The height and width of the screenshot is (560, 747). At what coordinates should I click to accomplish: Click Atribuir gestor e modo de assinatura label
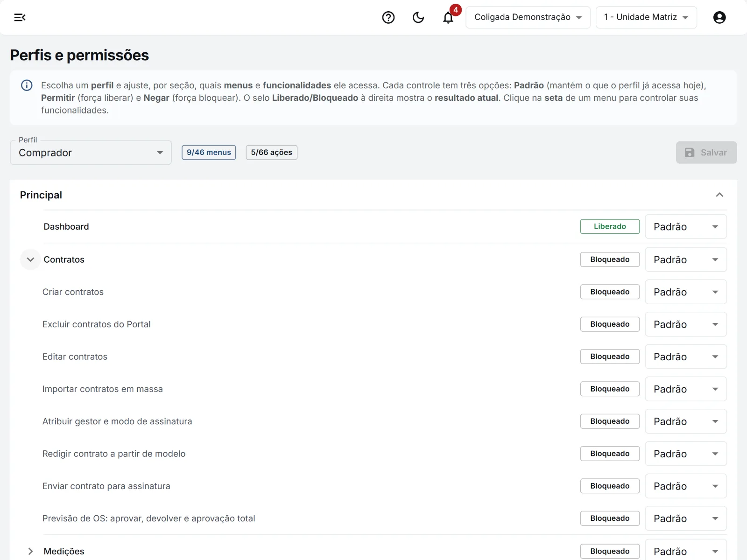[x=117, y=421]
